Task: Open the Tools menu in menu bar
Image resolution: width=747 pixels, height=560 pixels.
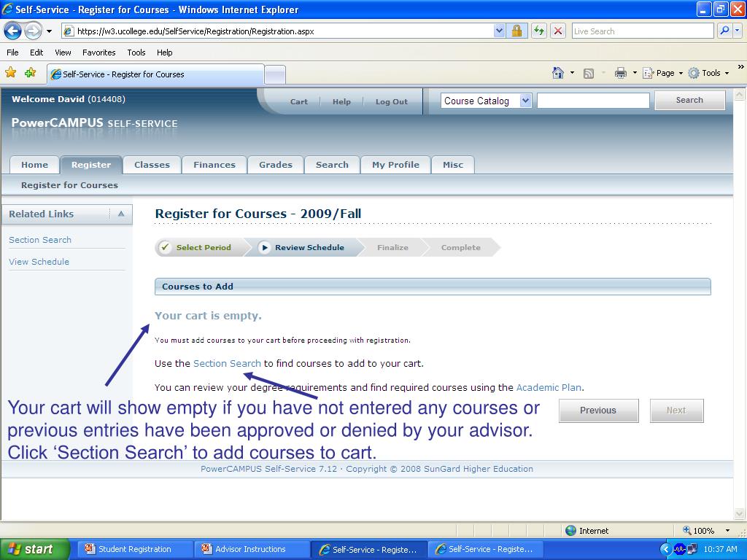Action: 136,52
